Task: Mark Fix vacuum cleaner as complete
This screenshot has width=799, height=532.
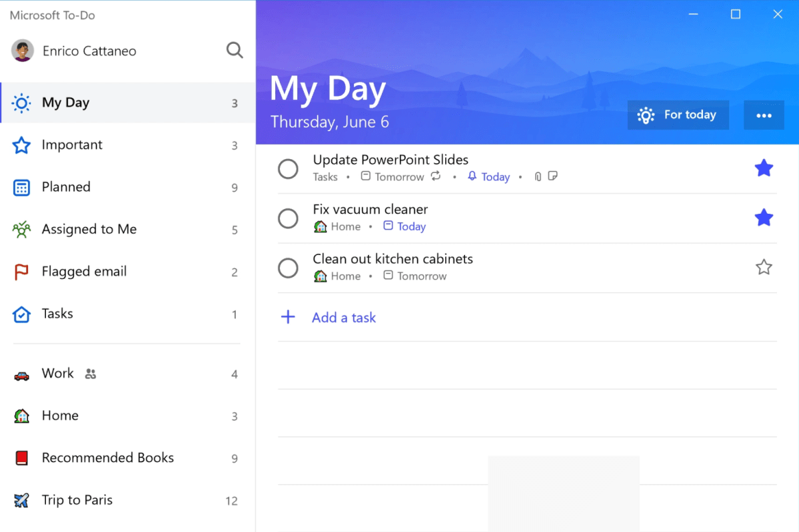Action: [x=288, y=218]
